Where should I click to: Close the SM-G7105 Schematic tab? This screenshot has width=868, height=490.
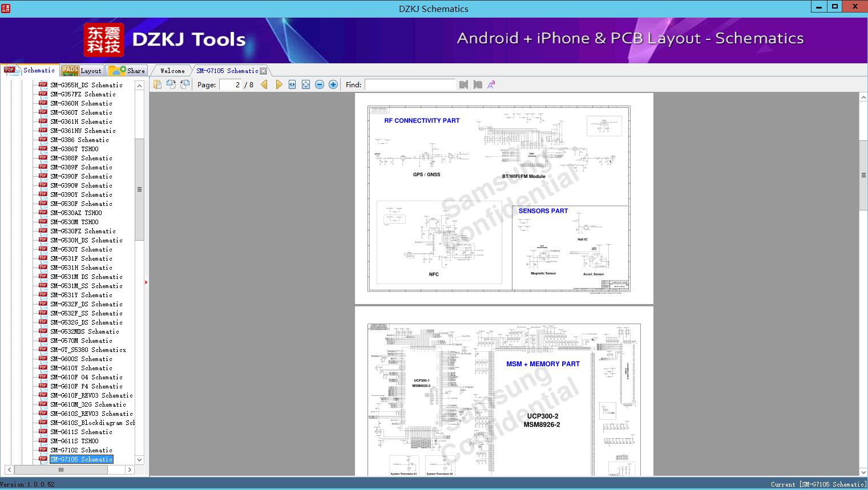264,71
